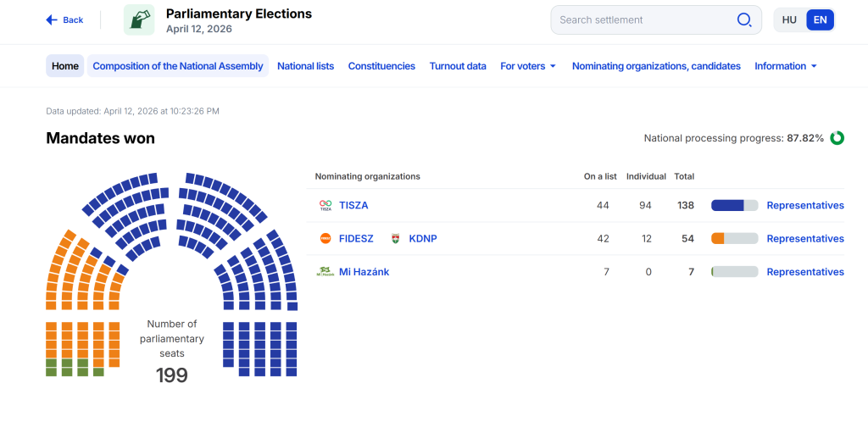Open Composition of the National Assembly tab
Viewport: 868px width, 444px height.
point(178,66)
